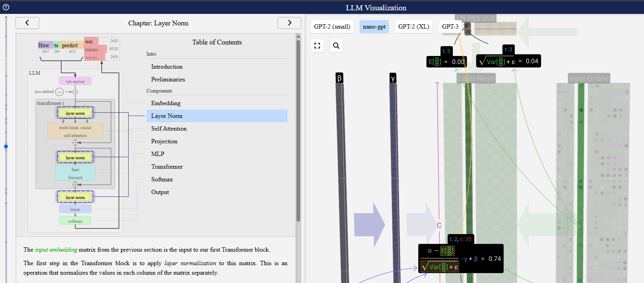
Task: Click the pos embed circle icon in diagram
Action: click(x=60, y=92)
